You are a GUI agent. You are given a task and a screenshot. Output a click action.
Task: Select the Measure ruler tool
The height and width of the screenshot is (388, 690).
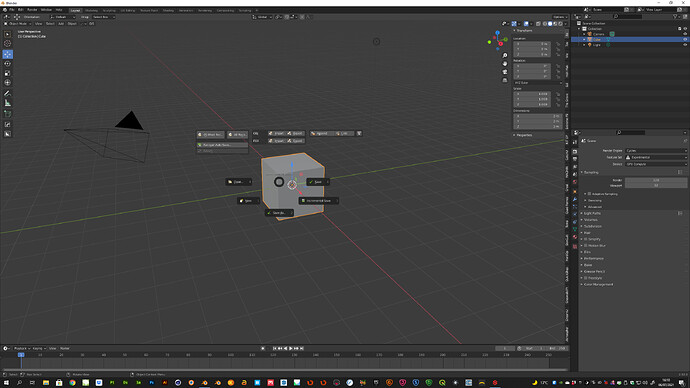tap(7, 103)
